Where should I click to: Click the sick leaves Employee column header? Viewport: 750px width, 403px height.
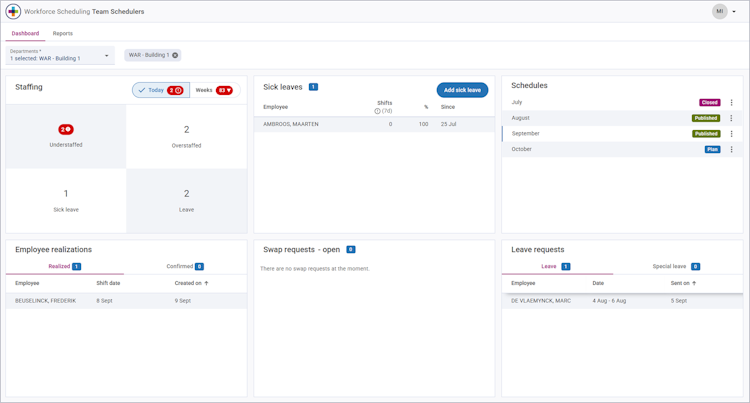click(276, 107)
